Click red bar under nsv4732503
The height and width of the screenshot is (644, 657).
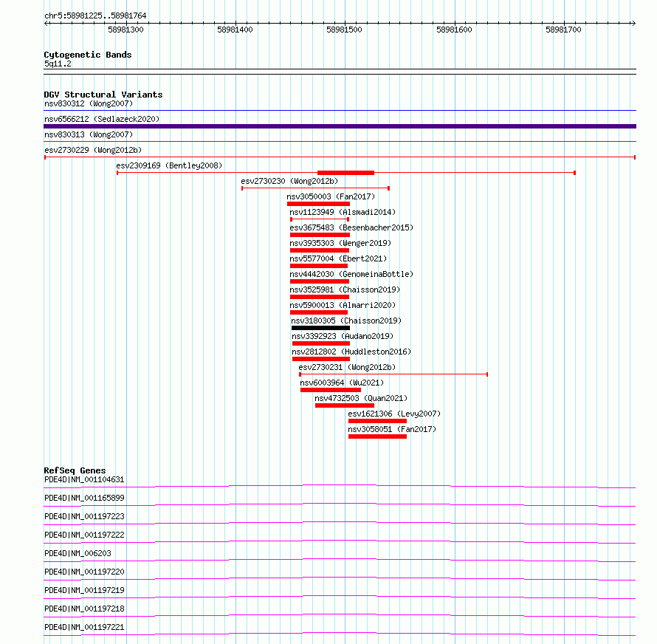click(x=345, y=405)
